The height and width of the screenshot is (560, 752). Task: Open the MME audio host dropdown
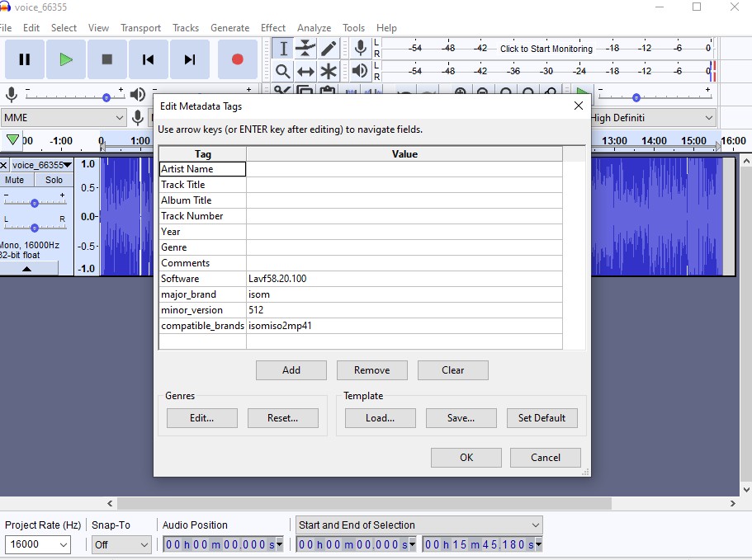point(63,118)
